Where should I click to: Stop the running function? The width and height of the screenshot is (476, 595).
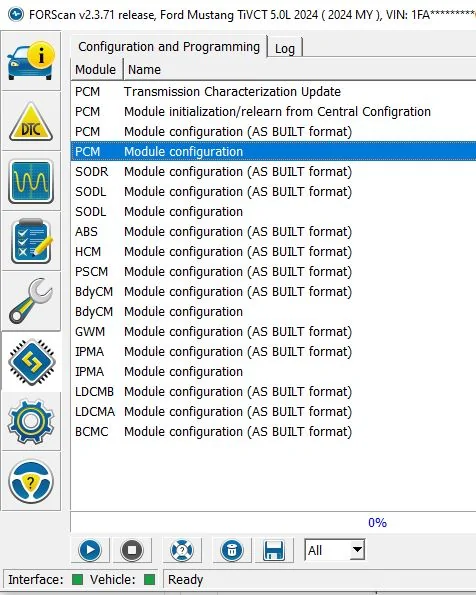pyautogui.click(x=132, y=550)
